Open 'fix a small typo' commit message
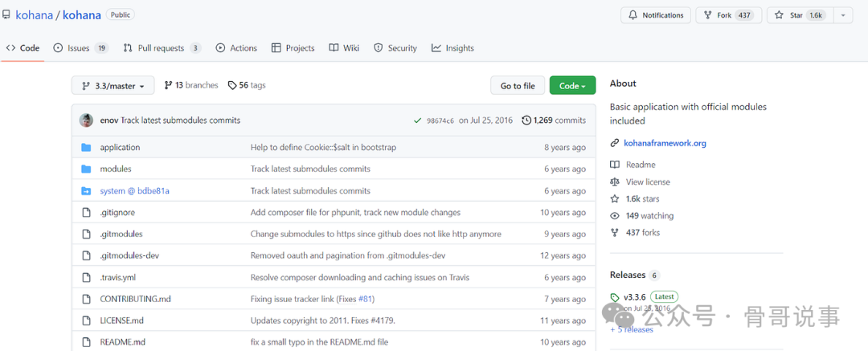This screenshot has width=868, height=351. point(319,342)
